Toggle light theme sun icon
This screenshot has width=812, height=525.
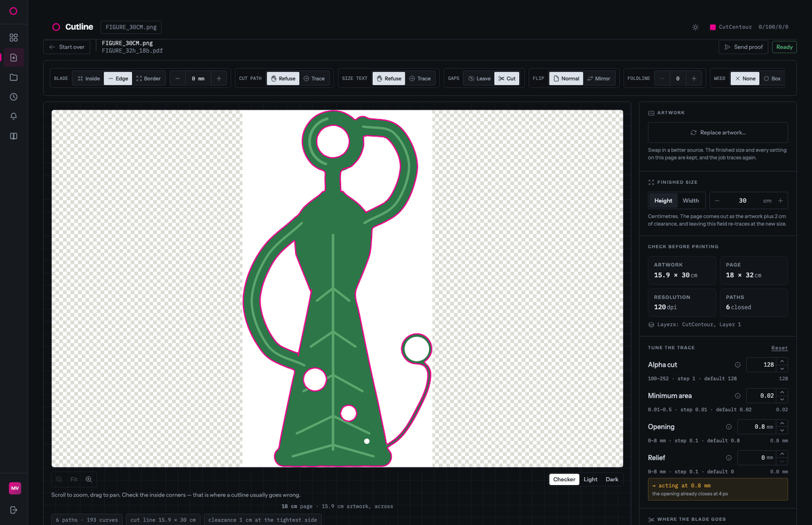[695, 28]
